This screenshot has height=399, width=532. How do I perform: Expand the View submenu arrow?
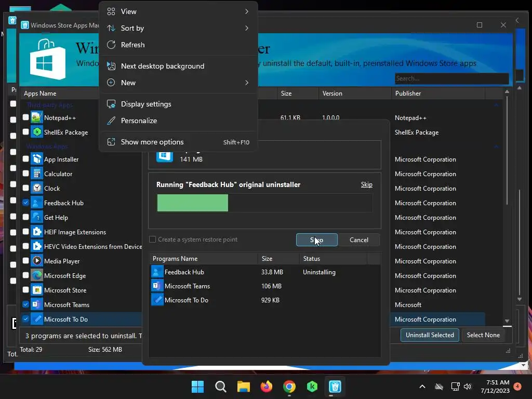[247, 11]
